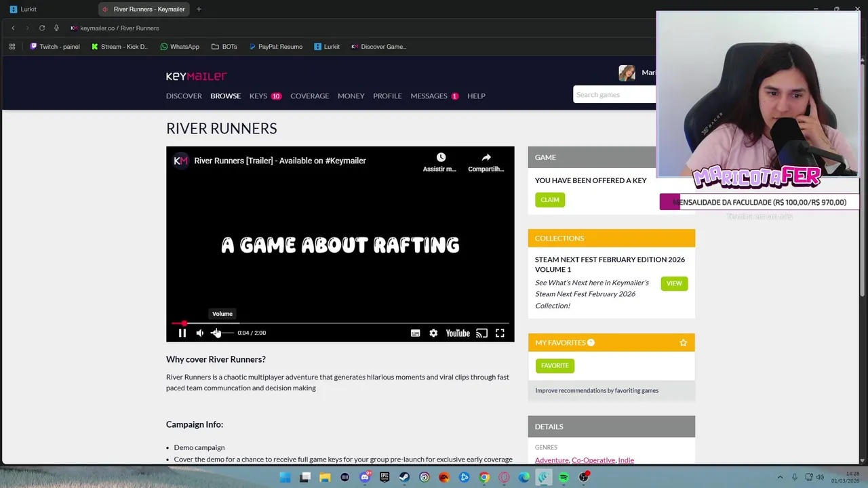
Task: Open the browser apps grid icon
Action: [x=12, y=47]
